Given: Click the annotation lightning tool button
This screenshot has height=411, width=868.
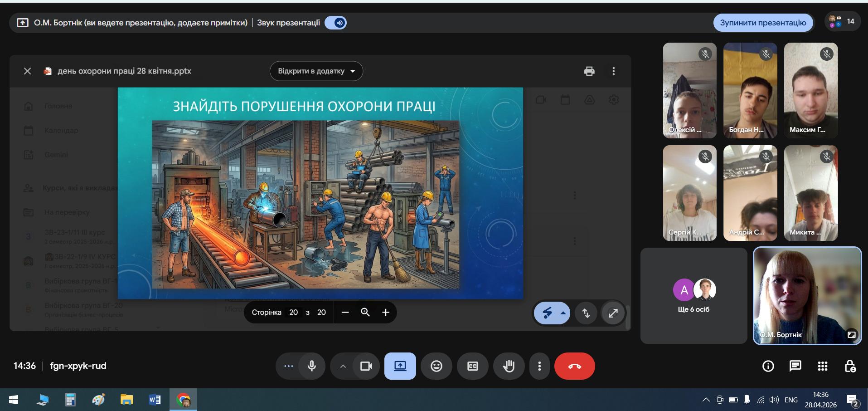Looking at the screenshot, I should point(547,313).
